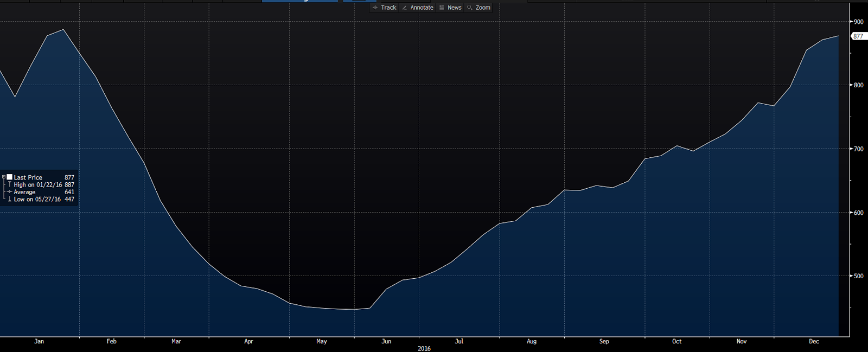Click the Dec month label
868x352 pixels.
(814, 341)
